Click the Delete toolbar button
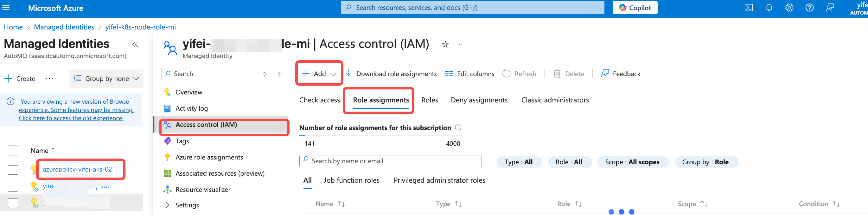Viewport: 868px width, 215px height. coord(569,74)
